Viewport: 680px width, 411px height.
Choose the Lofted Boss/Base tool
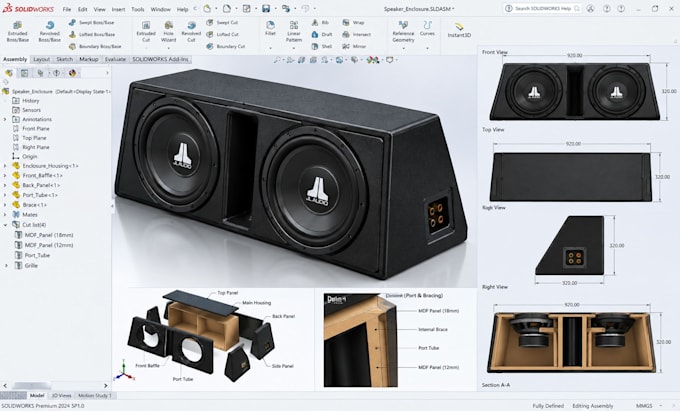(92, 34)
